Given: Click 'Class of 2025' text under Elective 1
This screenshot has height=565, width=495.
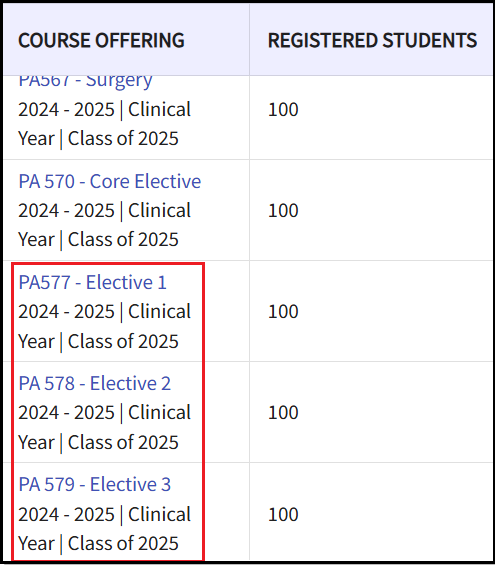Looking at the screenshot, I should click(x=123, y=341).
